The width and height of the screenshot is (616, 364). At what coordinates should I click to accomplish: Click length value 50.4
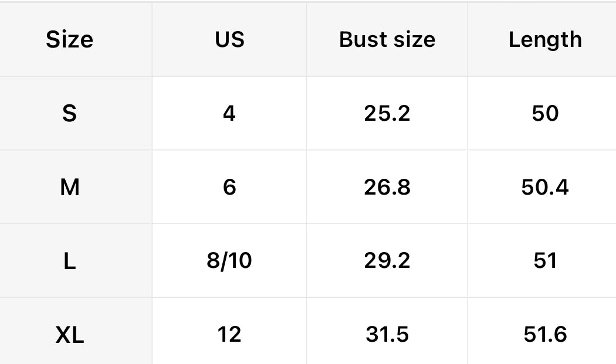(545, 188)
